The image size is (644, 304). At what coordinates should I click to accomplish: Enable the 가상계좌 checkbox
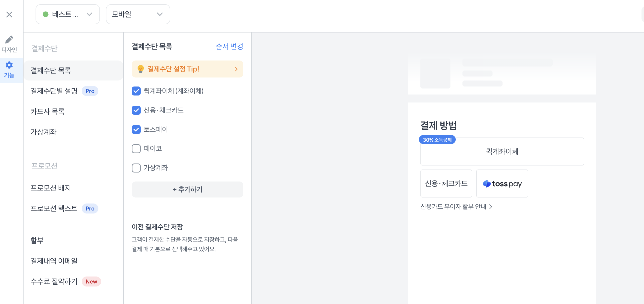pos(136,168)
